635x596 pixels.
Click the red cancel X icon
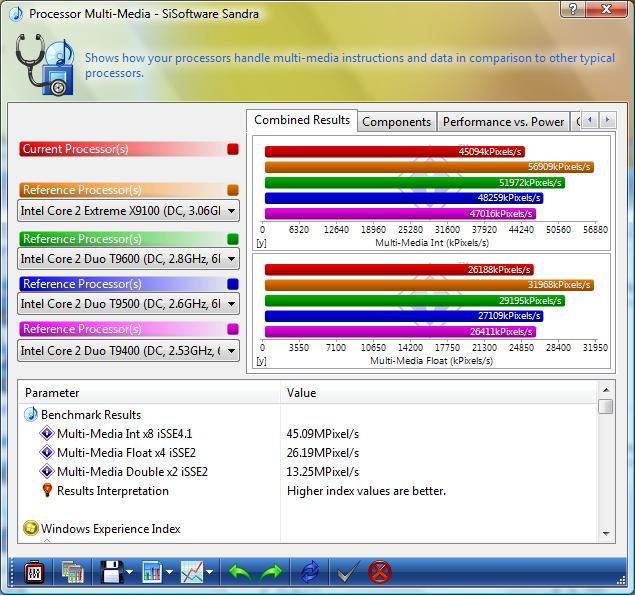(x=379, y=572)
